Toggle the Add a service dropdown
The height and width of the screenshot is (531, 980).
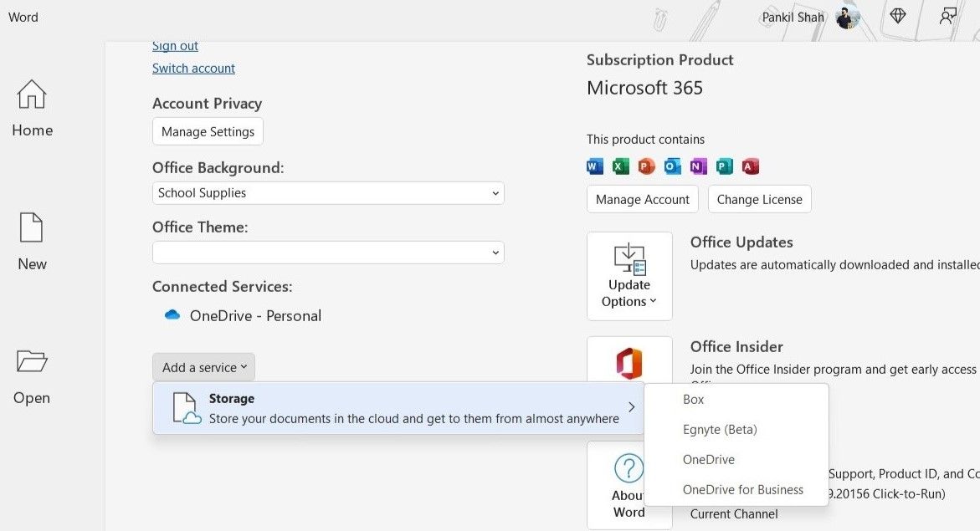pyautogui.click(x=203, y=367)
